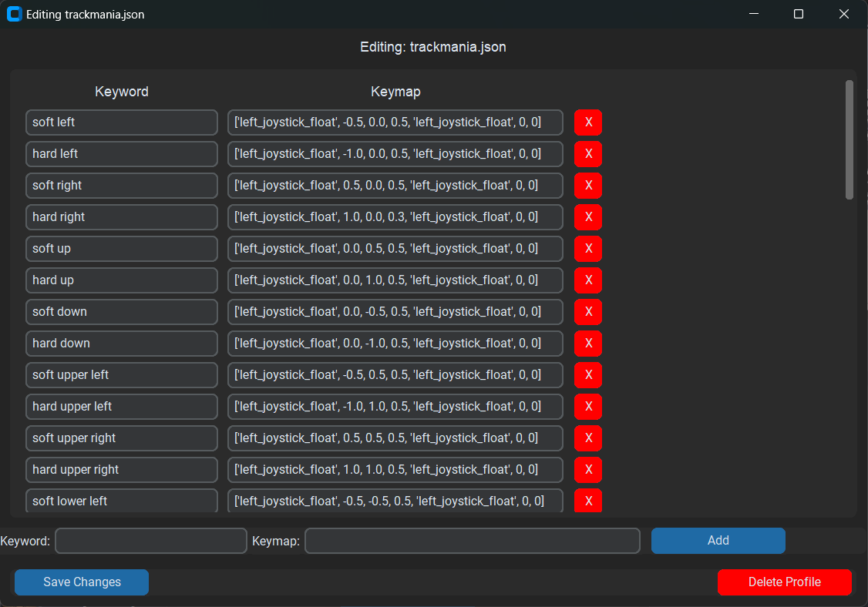The height and width of the screenshot is (607, 868).
Task: Focus the 'hard left' keyword field
Action: tap(122, 154)
